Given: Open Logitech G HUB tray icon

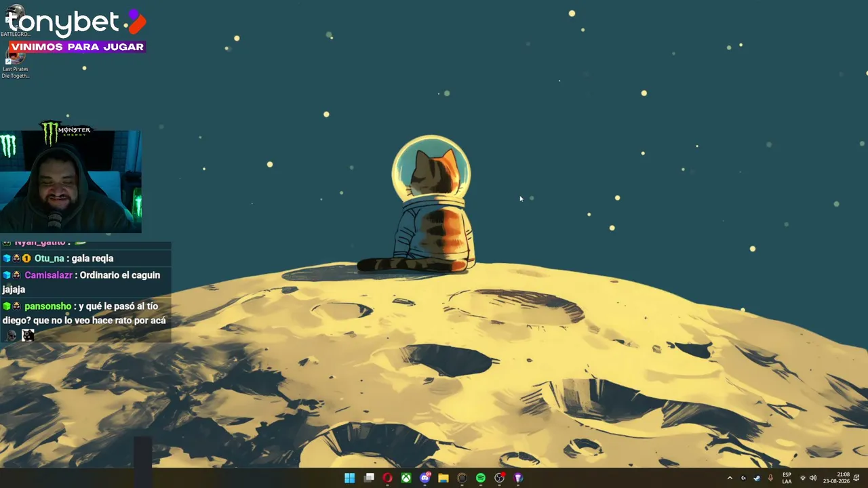Looking at the screenshot, I should coord(743,478).
